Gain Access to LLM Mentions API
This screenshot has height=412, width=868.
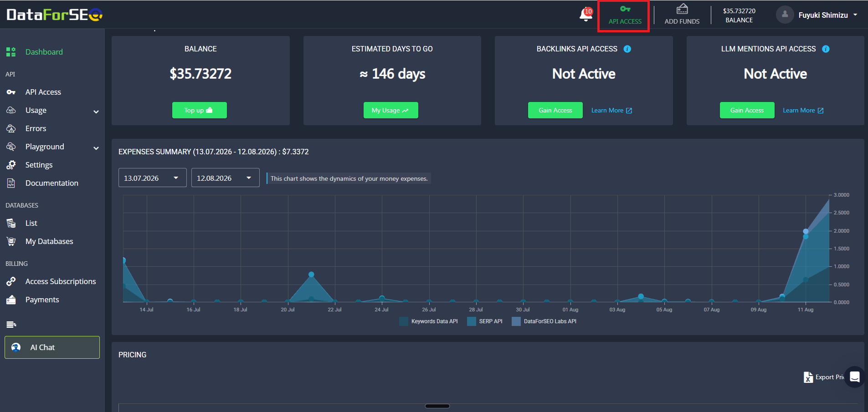coord(747,110)
